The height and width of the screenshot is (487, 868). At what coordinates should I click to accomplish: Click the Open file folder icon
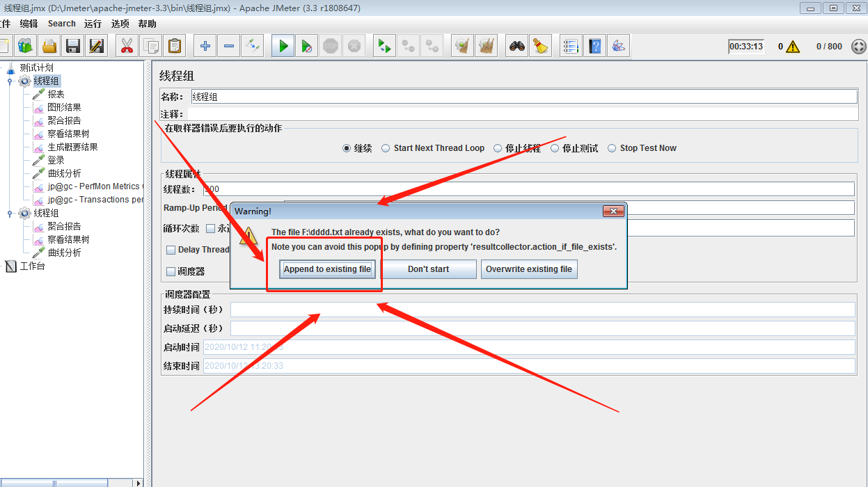pos(49,47)
